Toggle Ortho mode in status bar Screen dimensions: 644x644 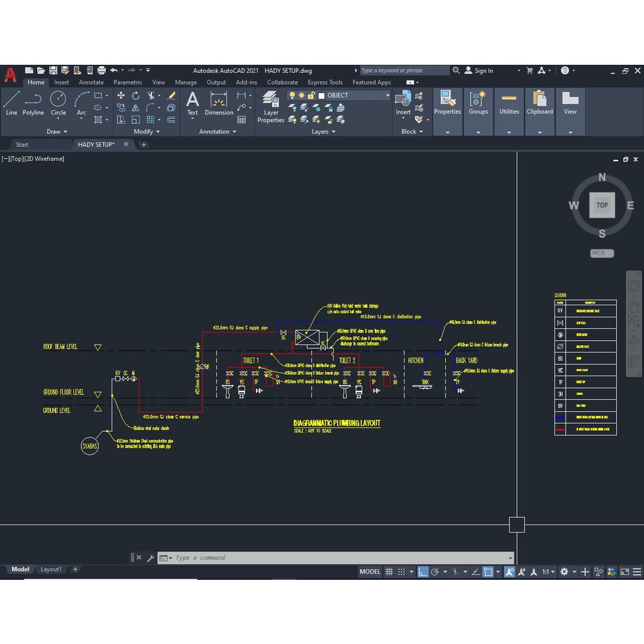tap(423, 572)
